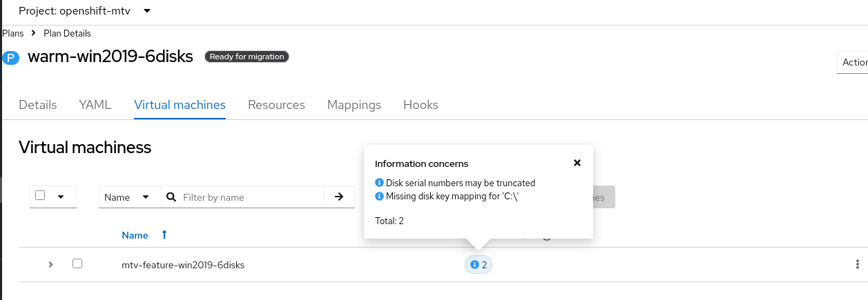Click info icon beside missing disk key message
This screenshot has height=300, width=868.
point(379,196)
